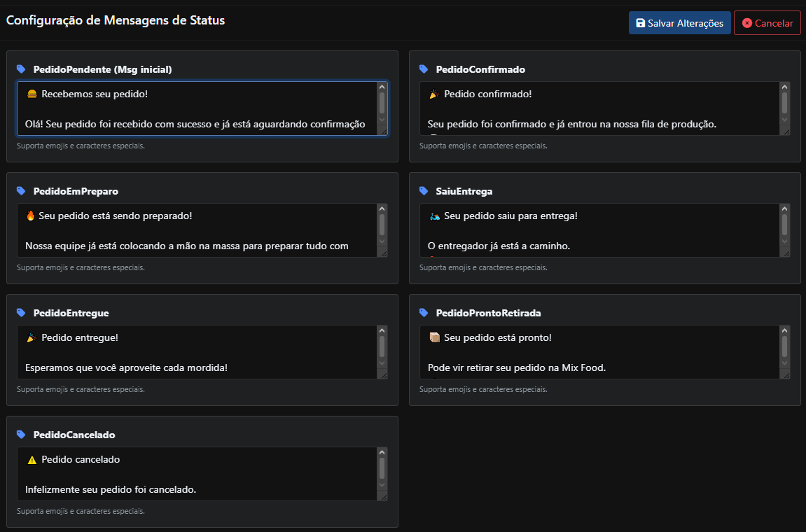Click scroll-up arrow in PedidoEntregue textarea
This screenshot has width=806, height=532.
(382, 330)
